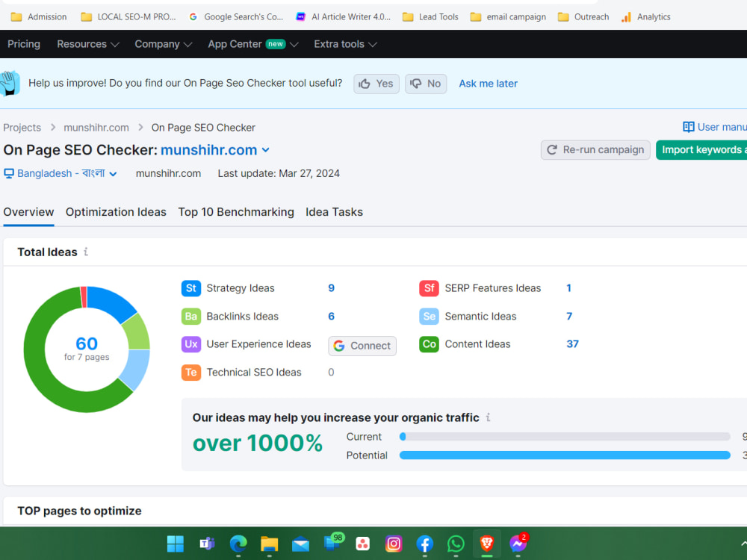Open WhatsApp from taskbar

click(456, 544)
